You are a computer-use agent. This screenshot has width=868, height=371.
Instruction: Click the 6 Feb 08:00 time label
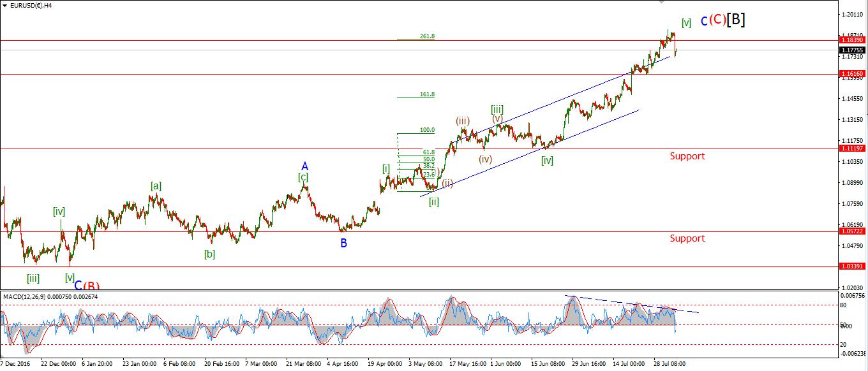coord(180,364)
